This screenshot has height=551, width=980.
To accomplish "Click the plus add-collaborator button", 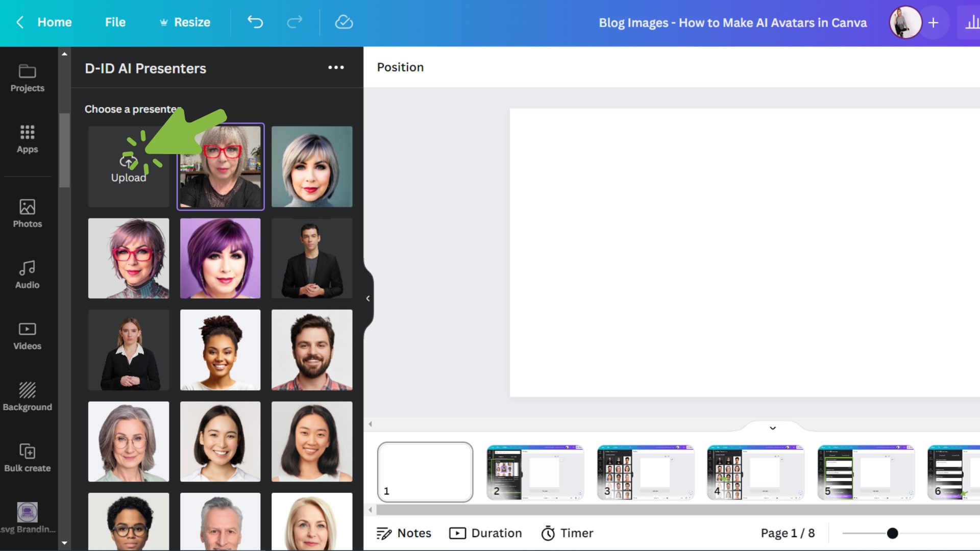I will (x=933, y=22).
